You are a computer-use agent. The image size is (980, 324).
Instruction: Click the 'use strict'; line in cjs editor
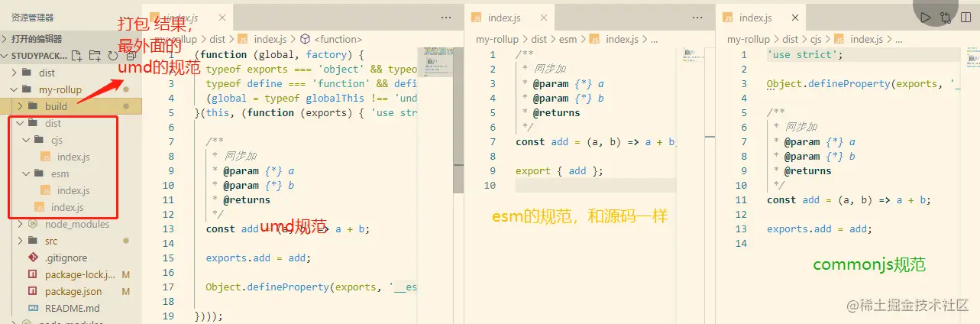[x=804, y=54]
